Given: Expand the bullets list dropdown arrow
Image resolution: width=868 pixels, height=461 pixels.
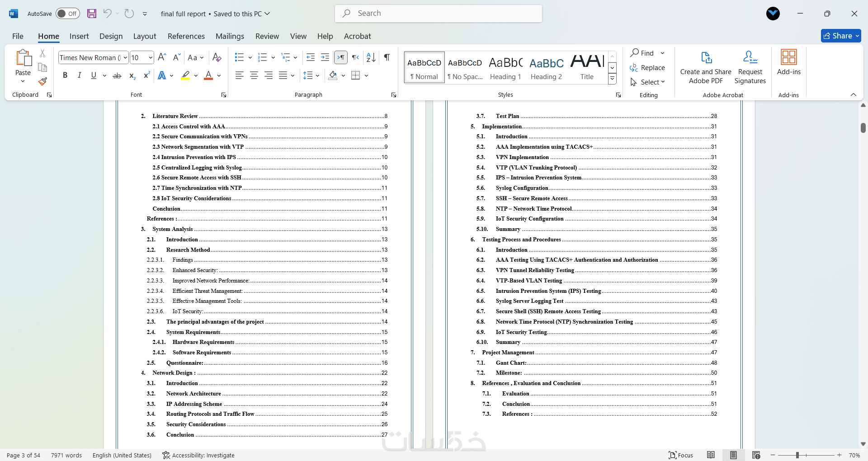Looking at the screenshot, I should [x=250, y=57].
